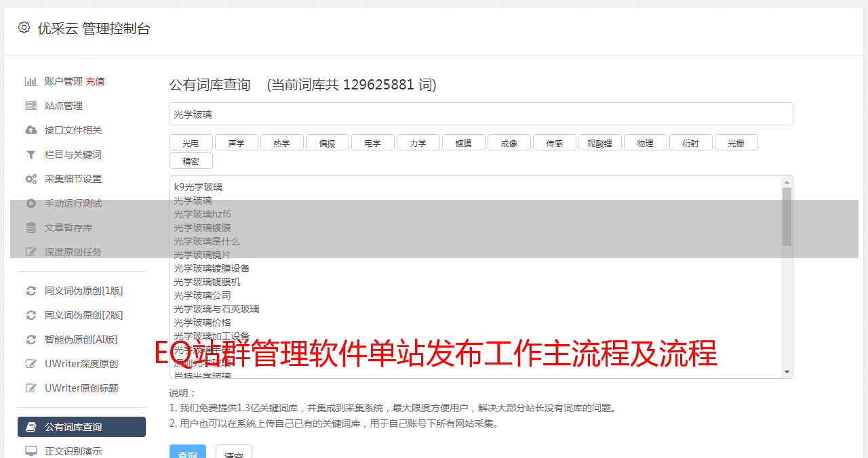Select '光学玻璃镜片' in the results list
The height and width of the screenshot is (458, 868).
pyautogui.click(x=202, y=255)
